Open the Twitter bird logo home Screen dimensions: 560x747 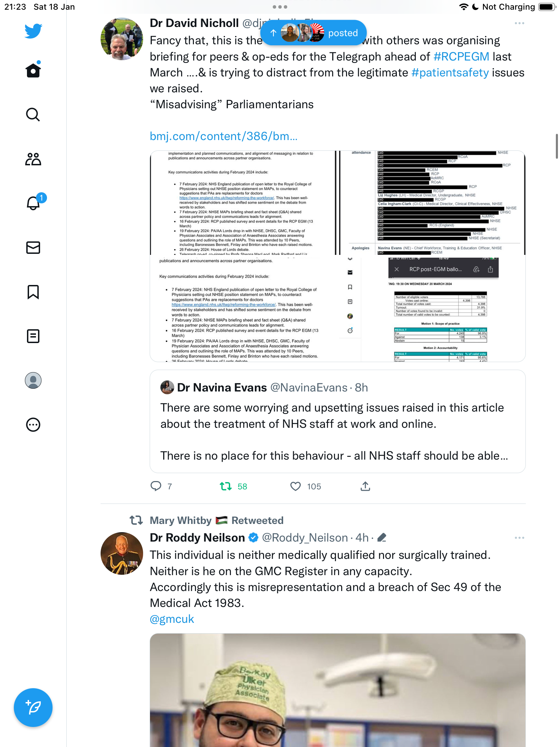(x=33, y=30)
